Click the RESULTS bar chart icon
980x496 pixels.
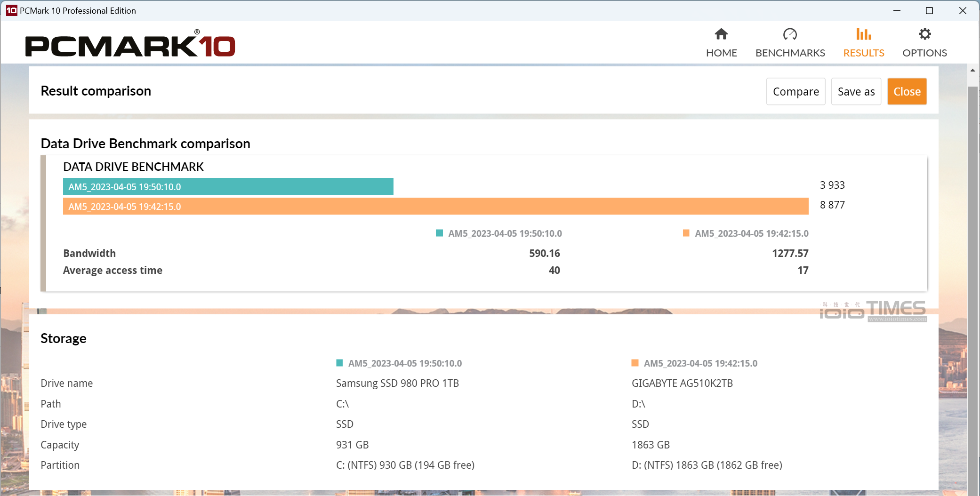click(x=863, y=34)
